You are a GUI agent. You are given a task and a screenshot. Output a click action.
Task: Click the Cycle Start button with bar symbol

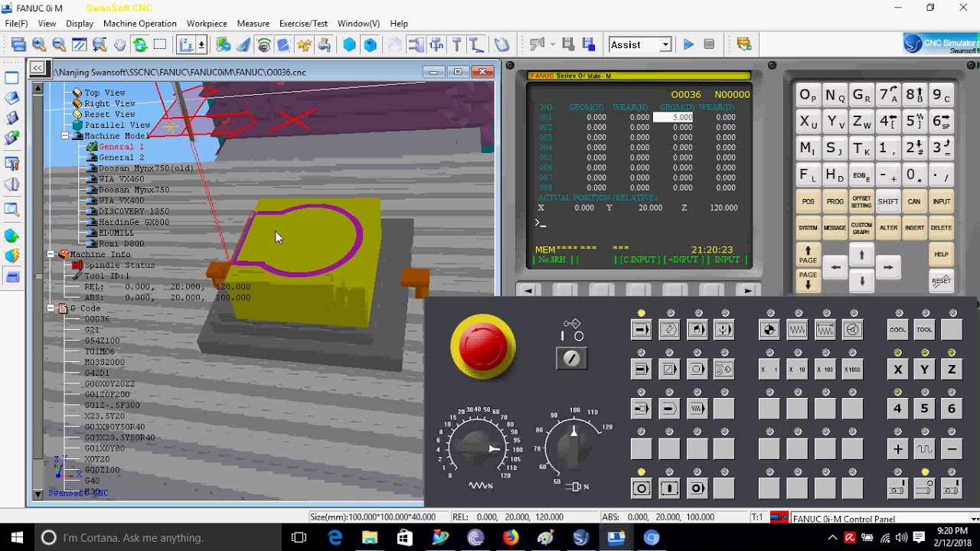(669, 488)
